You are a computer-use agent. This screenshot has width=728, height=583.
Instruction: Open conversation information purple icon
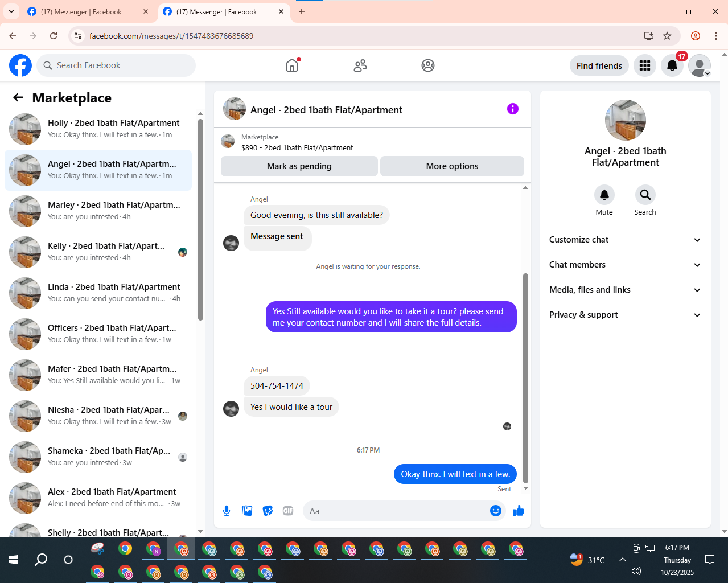[513, 109]
